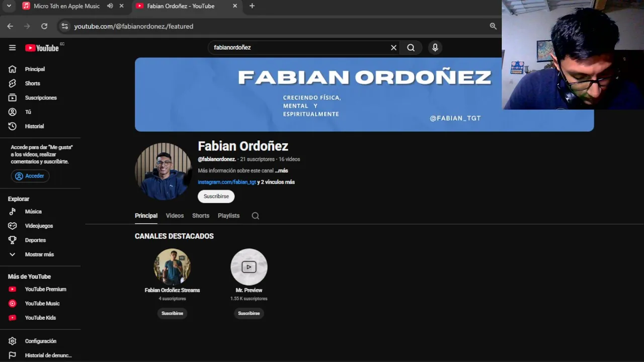Show more channel info via ...más
Screen dimensions: 644x362
[x=282, y=171]
